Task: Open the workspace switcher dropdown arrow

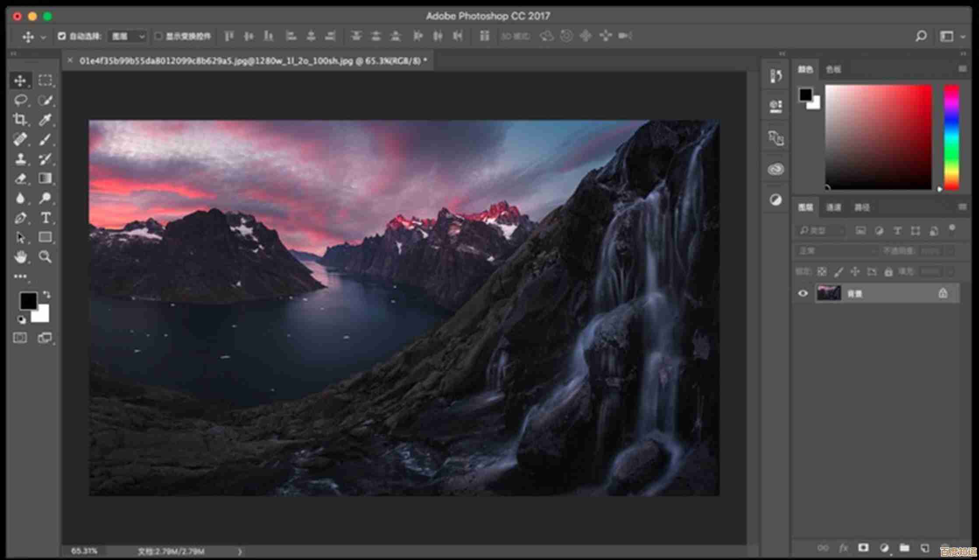Action: pyautogui.click(x=963, y=37)
